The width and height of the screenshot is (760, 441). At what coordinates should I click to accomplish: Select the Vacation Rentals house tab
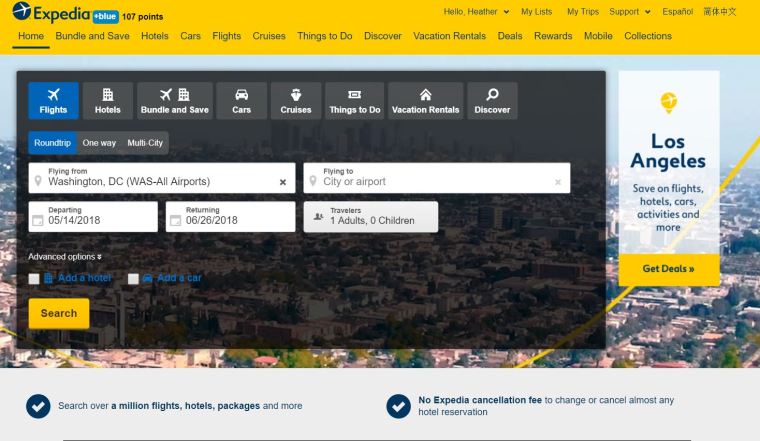pyautogui.click(x=426, y=101)
